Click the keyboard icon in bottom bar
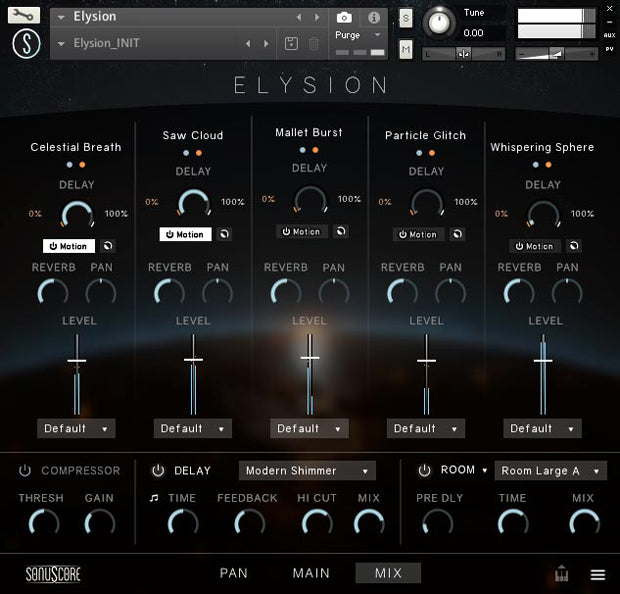 pos(562,575)
